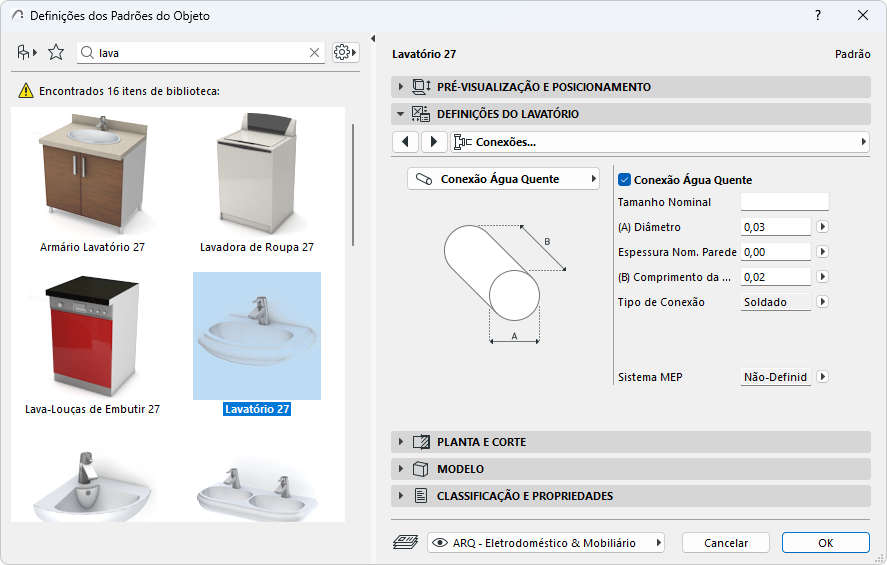Open the ARQ layer dropdown
The image size is (887, 565).
pos(546,543)
